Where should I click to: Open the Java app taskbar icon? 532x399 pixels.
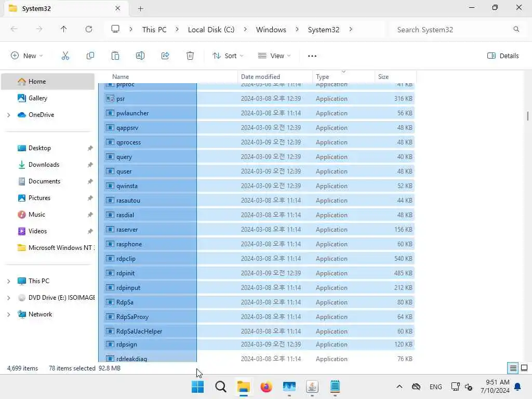pyautogui.click(x=312, y=387)
